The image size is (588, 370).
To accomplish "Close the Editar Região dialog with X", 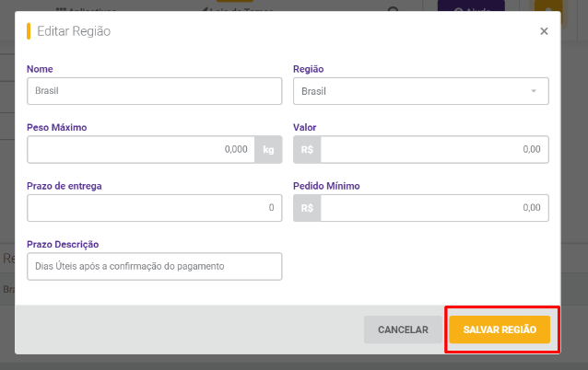I will (x=544, y=31).
